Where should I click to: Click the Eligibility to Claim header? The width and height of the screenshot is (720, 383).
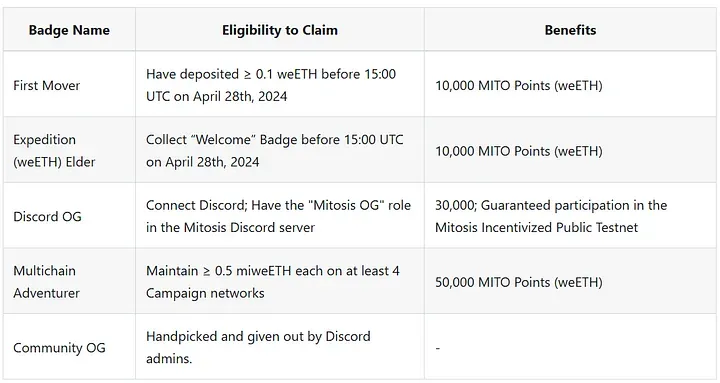(280, 30)
